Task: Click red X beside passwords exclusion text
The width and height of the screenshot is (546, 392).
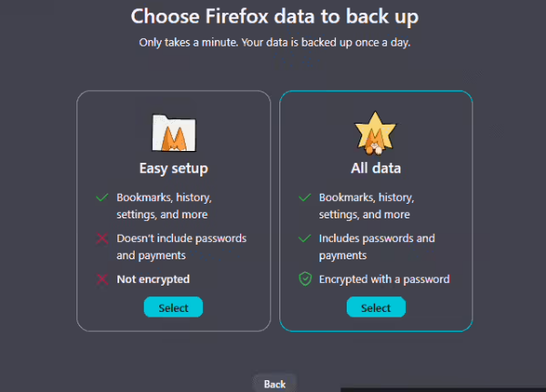Action: tap(101, 238)
